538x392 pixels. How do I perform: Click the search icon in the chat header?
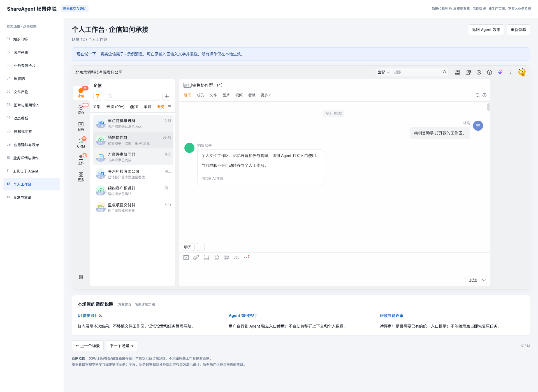477,95
